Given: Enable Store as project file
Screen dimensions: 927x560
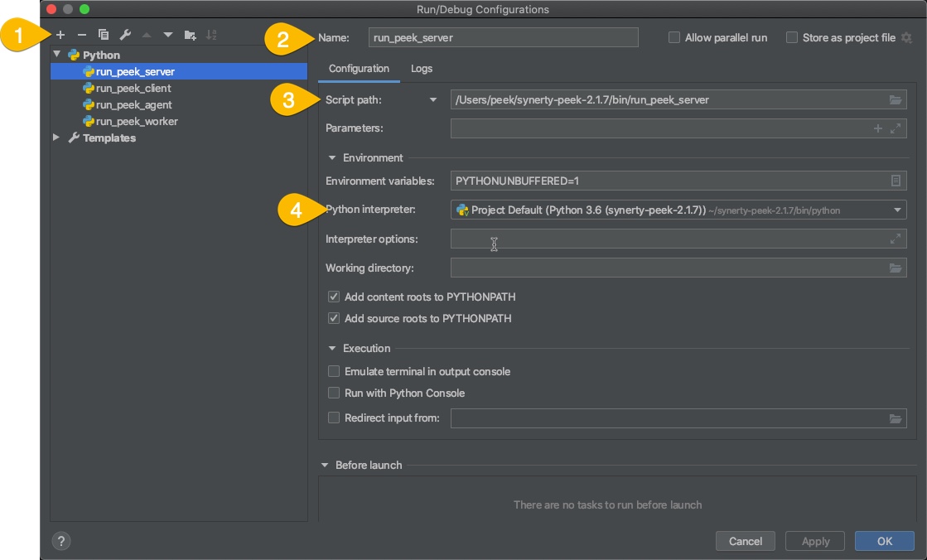Looking at the screenshot, I should [x=792, y=38].
